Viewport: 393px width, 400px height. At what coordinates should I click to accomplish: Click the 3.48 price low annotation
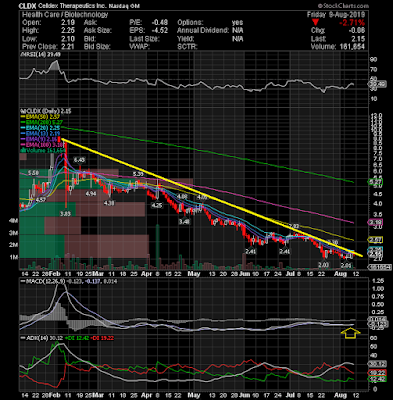(184, 221)
